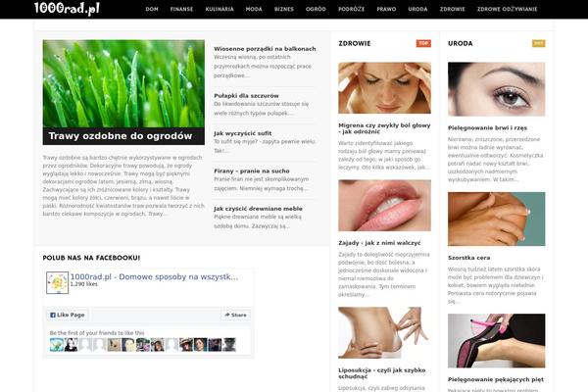Viewport: 588px width, 392px height.
Task: Open the PODRÓŻE menu item
Action: point(352,9)
